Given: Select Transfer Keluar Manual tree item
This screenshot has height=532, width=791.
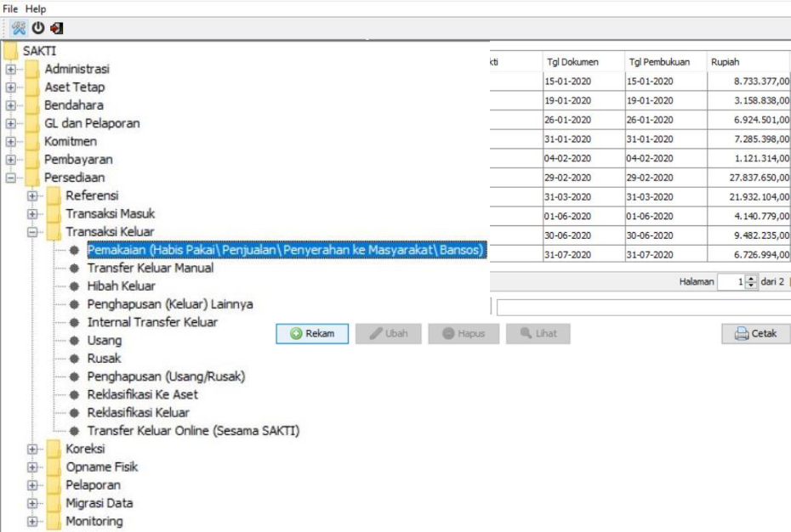Looking at the screenshot, I should pyautogui.click(x=150, y=268).
